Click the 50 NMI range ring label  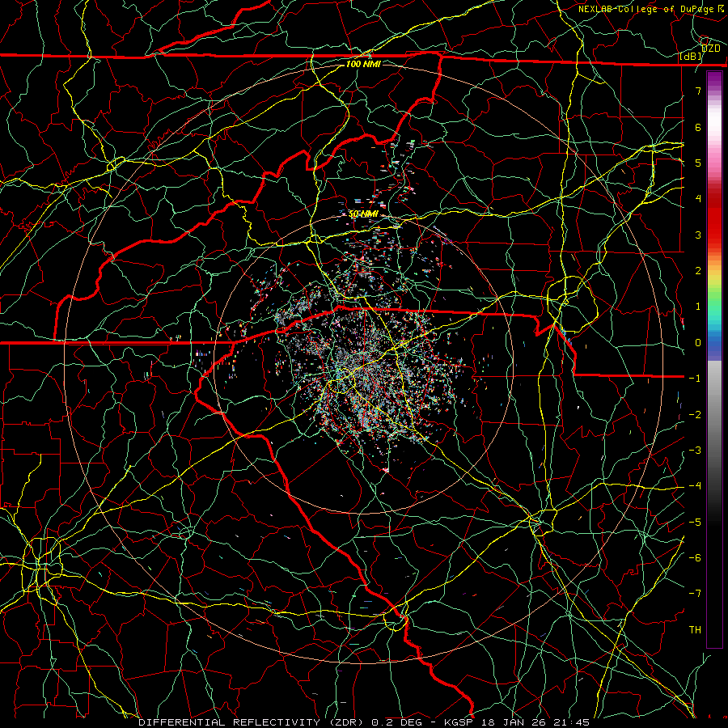[x=363, y=214]
